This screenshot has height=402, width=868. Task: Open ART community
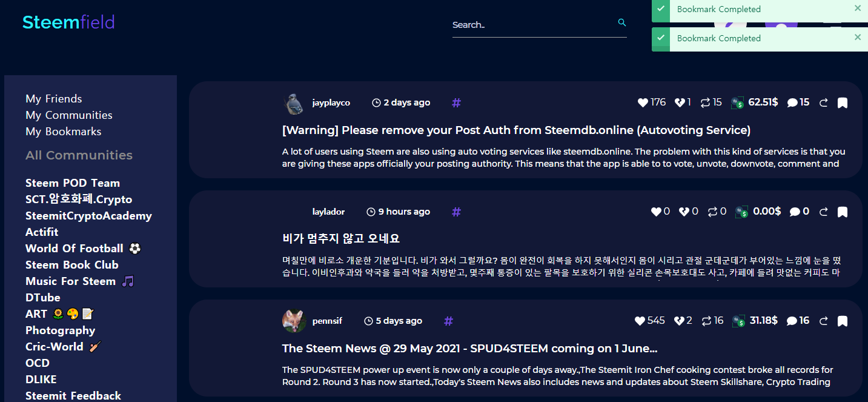point(59,314)
